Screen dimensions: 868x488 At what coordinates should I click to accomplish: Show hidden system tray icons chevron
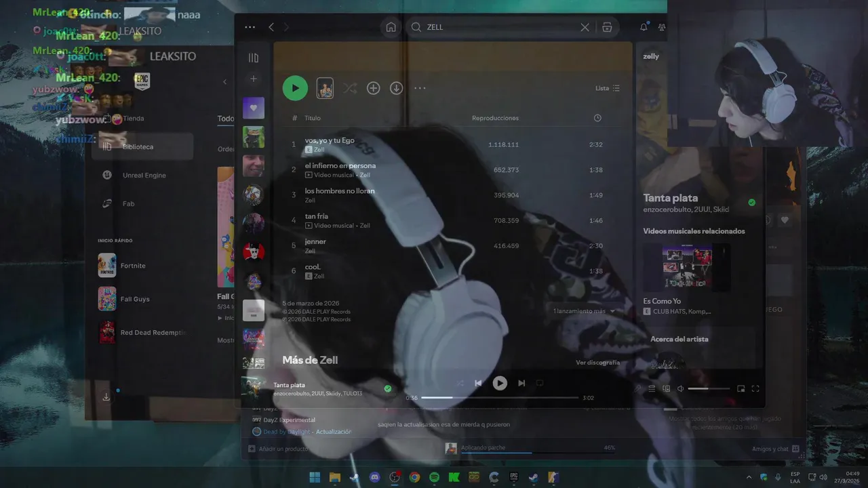click(749, 477)
